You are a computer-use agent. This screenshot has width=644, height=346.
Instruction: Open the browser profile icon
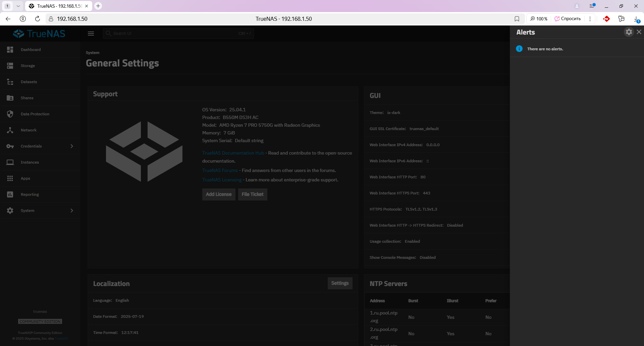577,6
